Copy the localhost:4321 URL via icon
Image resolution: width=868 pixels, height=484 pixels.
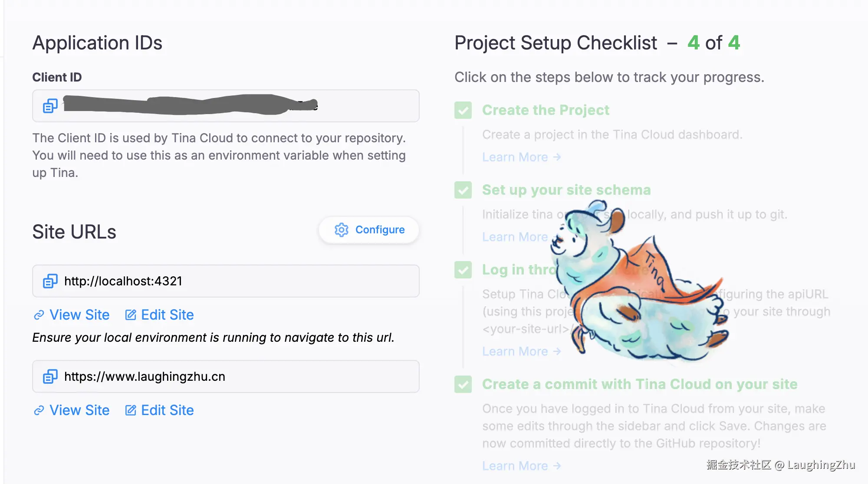pyautogui.click(x=50, y=281)
